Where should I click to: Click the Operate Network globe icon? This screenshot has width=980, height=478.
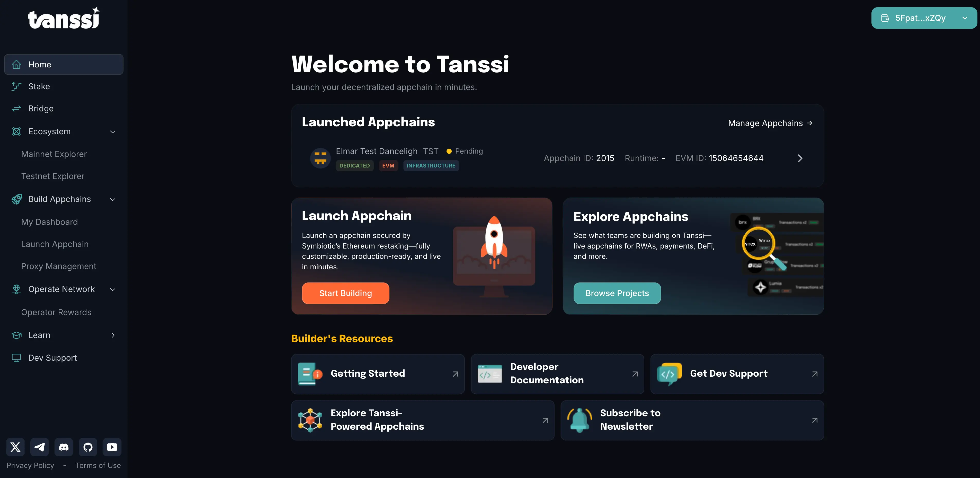[x=16, y=289]
